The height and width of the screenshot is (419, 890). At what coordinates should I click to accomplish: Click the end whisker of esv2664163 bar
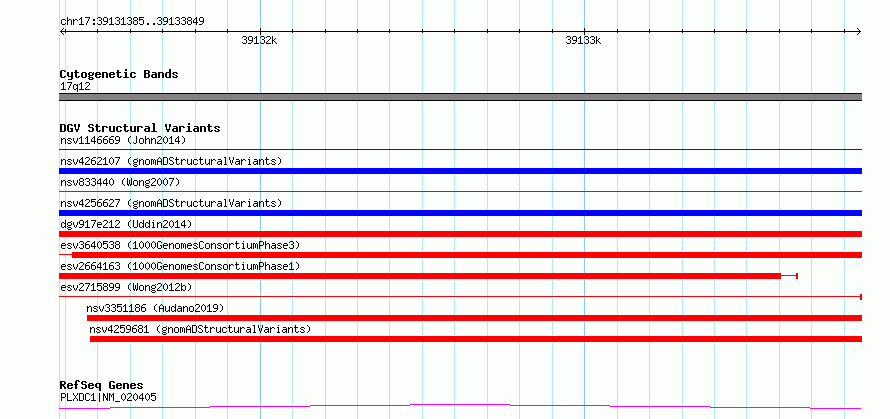(x=790, y=276)
